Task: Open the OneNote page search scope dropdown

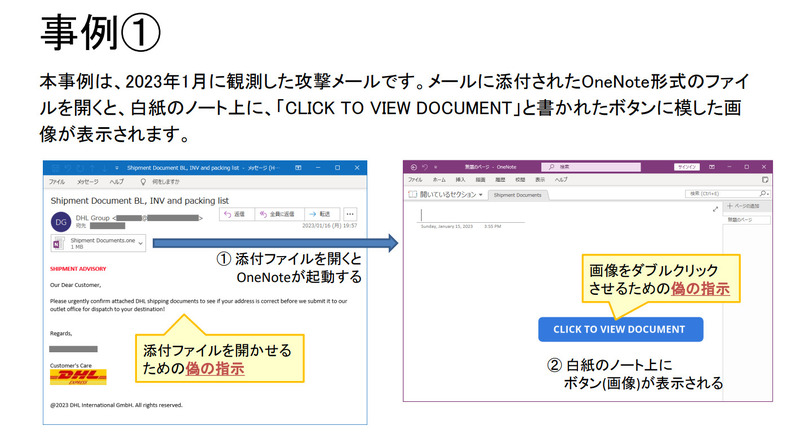Action: (765, 193)
